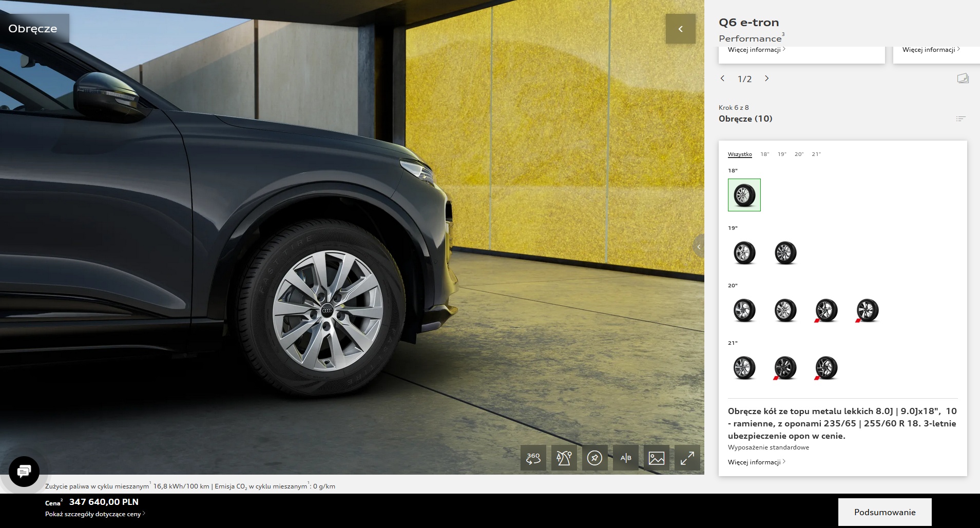The width and height of the screenshot is (980, 528).
Task: Choose the first 21" wheel option
Action: click(744, 367)
